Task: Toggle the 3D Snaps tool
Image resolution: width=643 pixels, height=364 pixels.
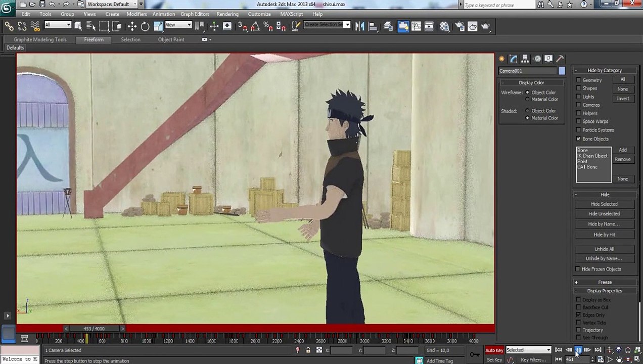Action: [243, 26]
